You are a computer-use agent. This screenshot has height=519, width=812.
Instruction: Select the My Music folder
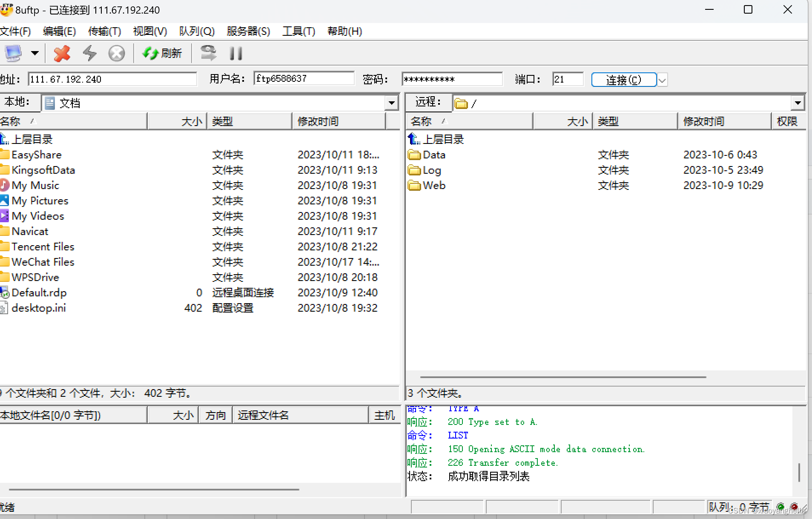pos(30,185)
